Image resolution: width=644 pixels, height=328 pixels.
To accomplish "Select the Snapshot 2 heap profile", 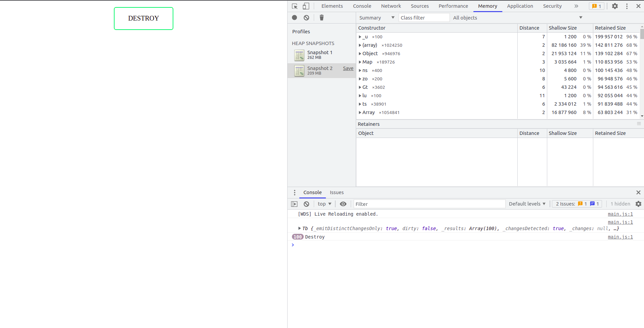I will point(321,71).
